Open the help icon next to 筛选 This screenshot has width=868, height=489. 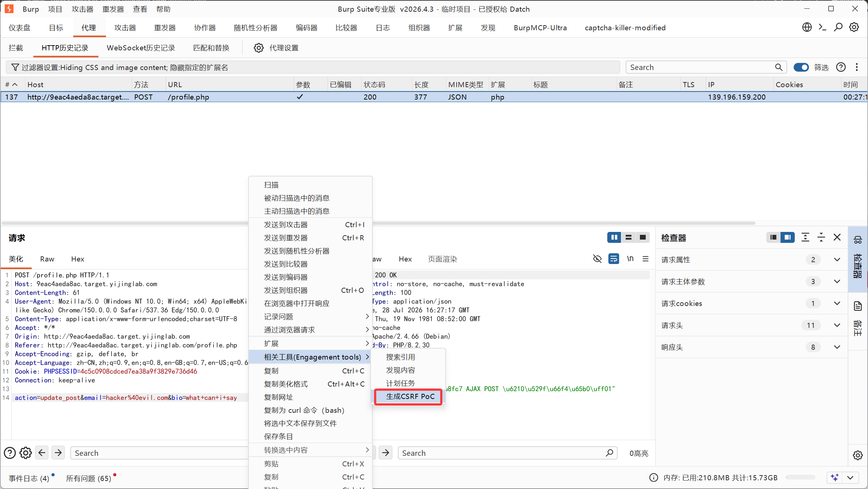(x=841, y=67)
